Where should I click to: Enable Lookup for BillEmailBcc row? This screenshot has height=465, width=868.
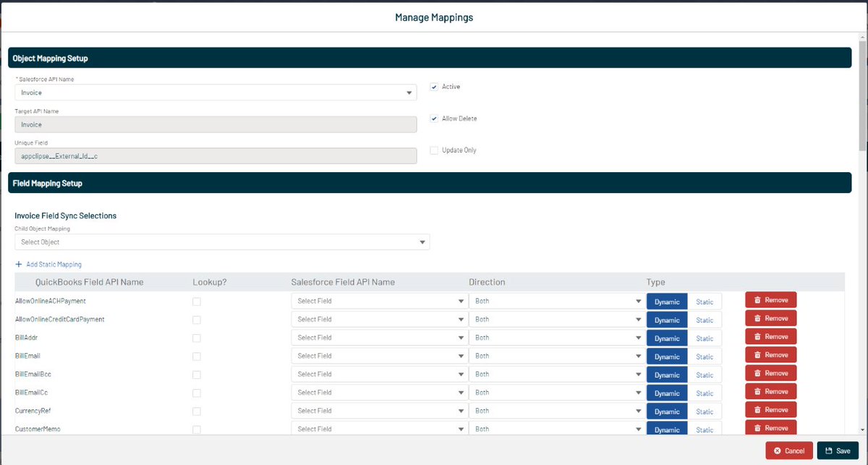(x=197, y=375)
